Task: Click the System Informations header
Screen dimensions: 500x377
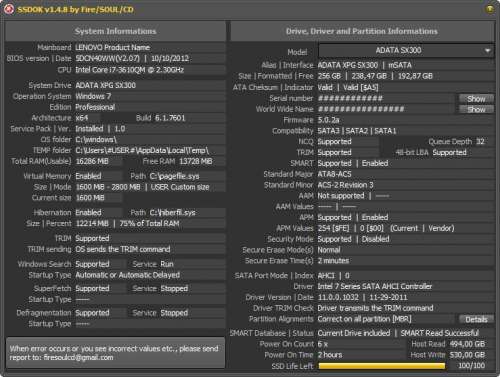Action: coord(115,31)
